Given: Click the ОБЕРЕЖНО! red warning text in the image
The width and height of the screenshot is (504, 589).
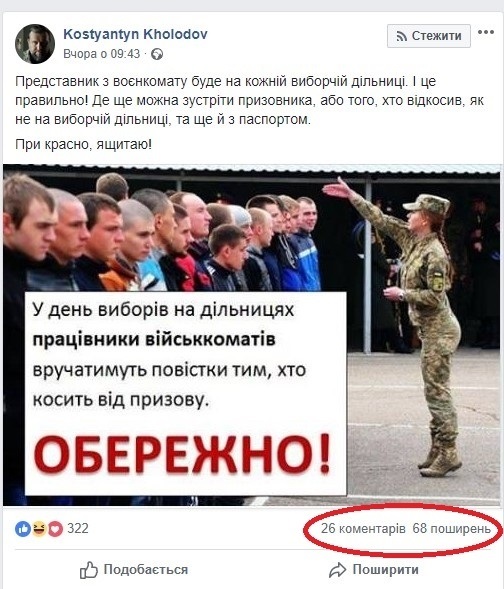Looking at the screenshot, I should pyautogui.click(x=182, y=454).
